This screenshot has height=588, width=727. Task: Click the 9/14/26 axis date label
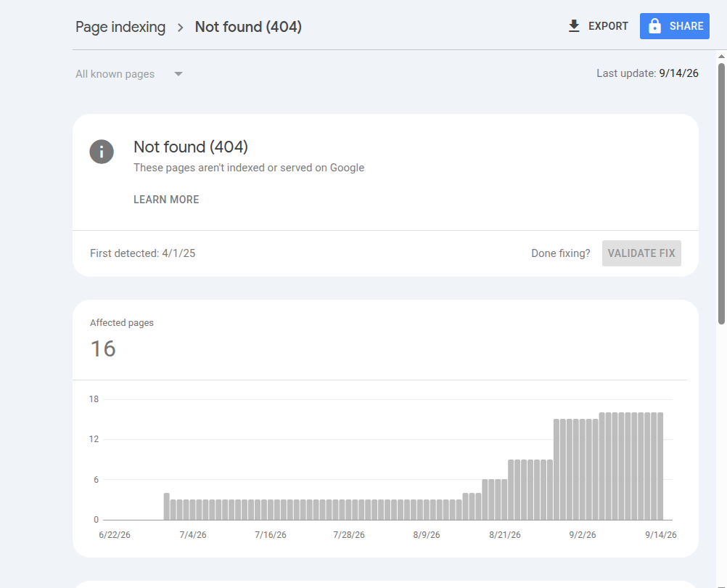[661, 535]
